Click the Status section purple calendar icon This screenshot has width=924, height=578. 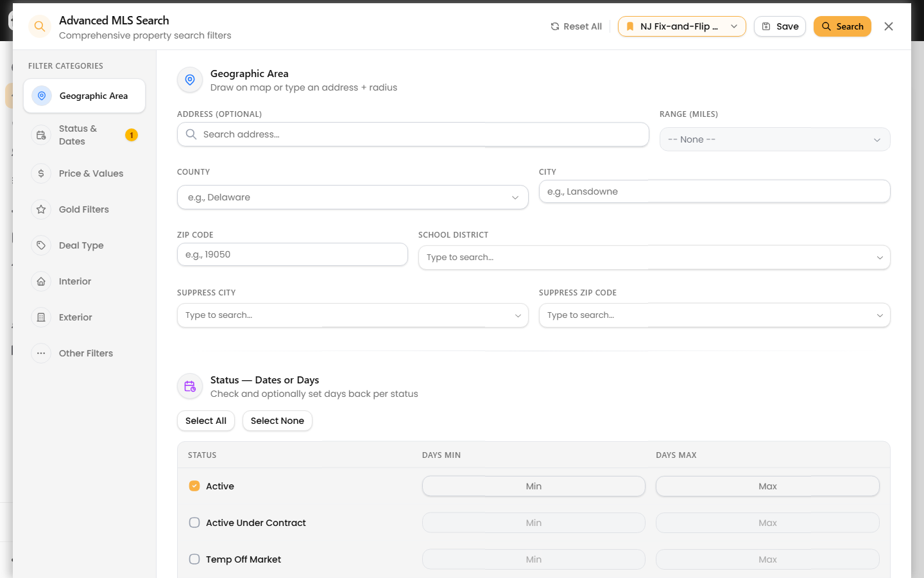[190, 387]
